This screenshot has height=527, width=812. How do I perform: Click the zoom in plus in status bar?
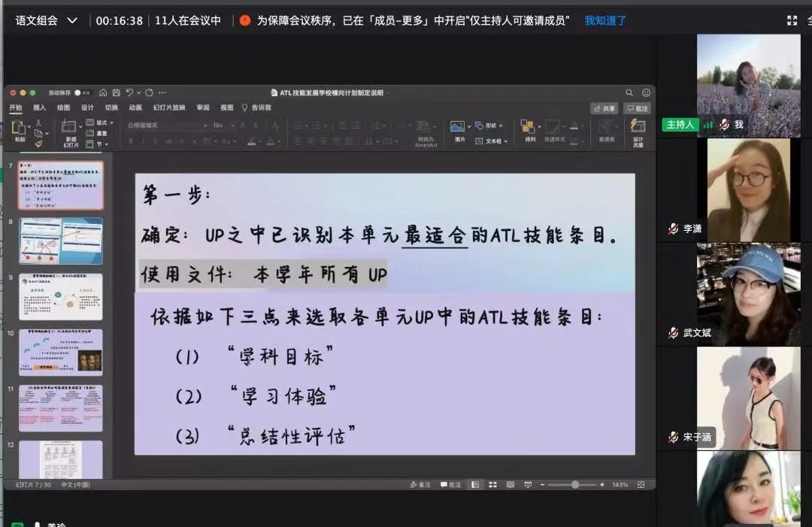pyautogui.click(x=601, y=485)
